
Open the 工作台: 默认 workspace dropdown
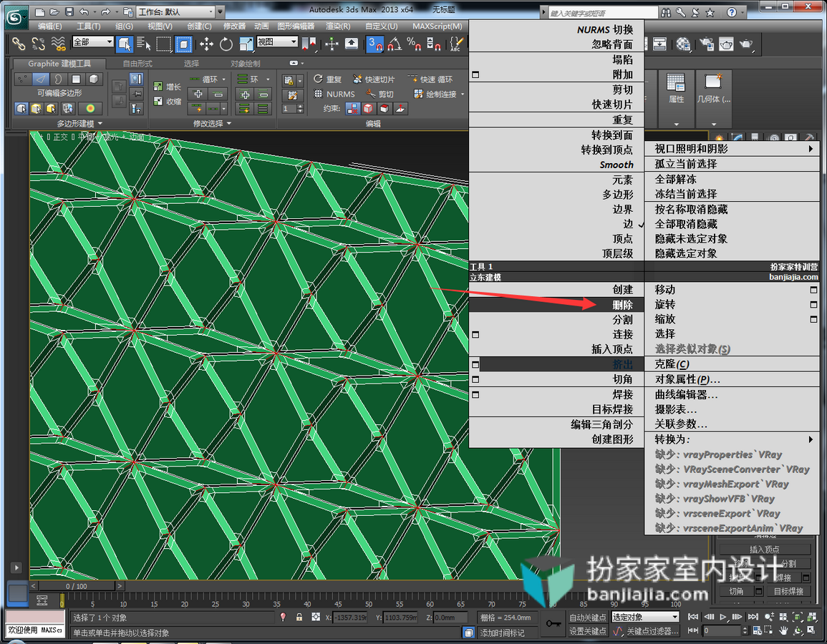175,11
